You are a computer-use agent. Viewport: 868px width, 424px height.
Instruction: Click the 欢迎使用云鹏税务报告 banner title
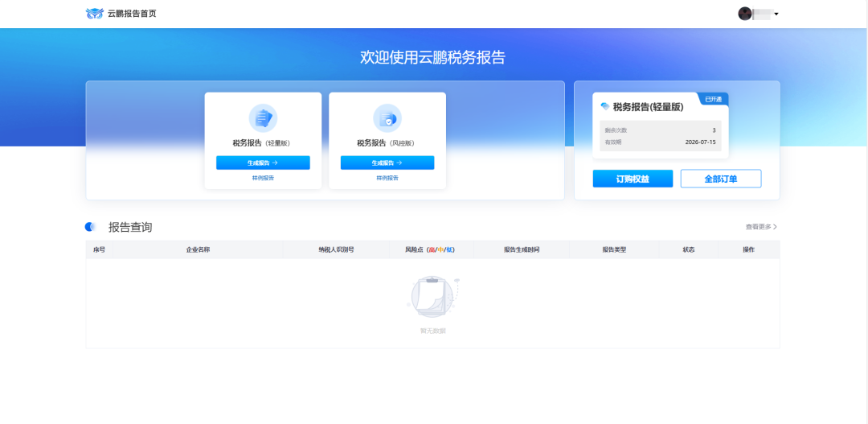[433, 58]
